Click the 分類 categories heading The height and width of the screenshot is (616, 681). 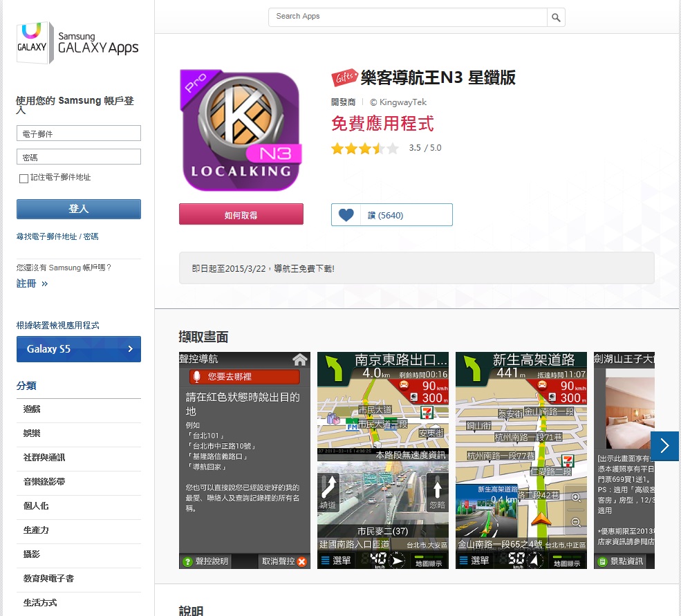pyautogui.click(x=26, y=386)
